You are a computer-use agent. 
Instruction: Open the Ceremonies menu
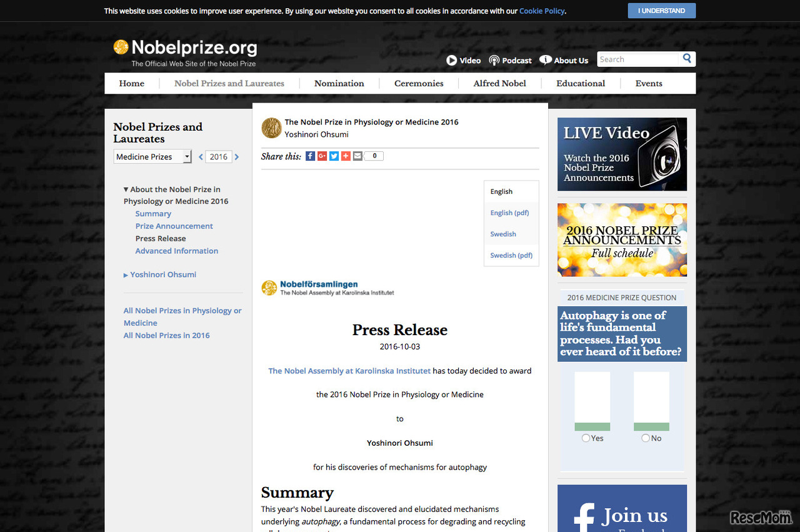[419, 83]
